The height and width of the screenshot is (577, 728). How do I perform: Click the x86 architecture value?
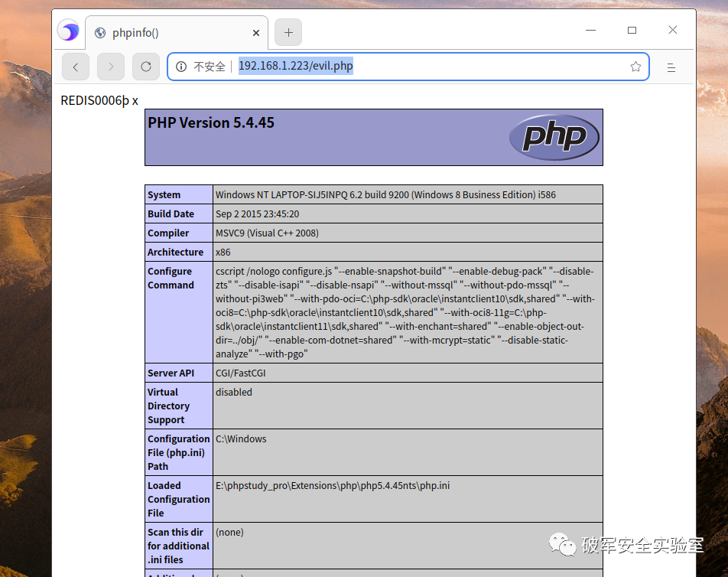(x=223, y=253)
